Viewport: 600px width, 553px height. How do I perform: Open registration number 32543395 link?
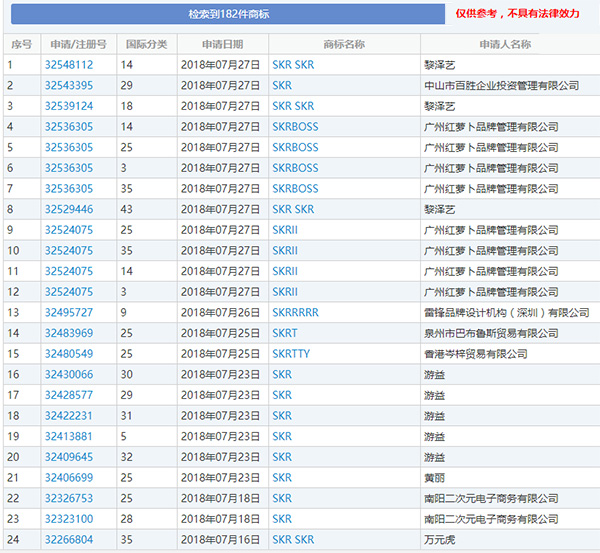click(x=69, y=86)
